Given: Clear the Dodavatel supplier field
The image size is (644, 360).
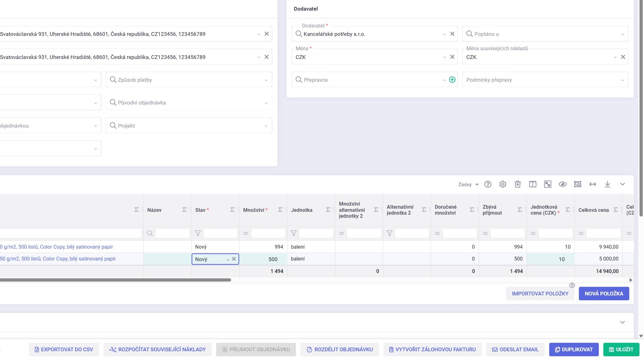Looking at the screenshot, I should coord(452,34).
